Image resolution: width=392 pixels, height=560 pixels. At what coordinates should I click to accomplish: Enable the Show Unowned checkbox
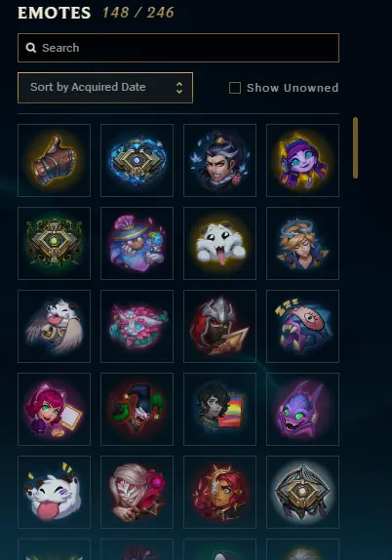pos(235,88)
